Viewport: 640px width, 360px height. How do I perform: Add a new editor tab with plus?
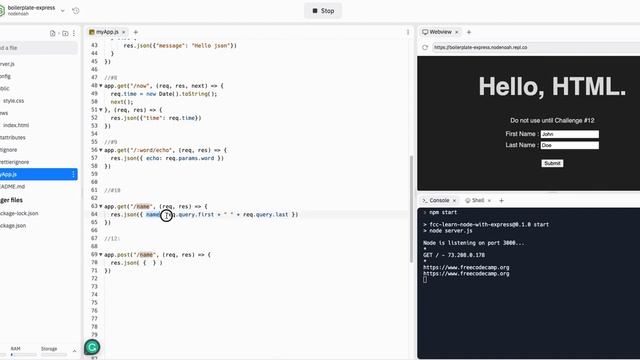click(136, 32)
